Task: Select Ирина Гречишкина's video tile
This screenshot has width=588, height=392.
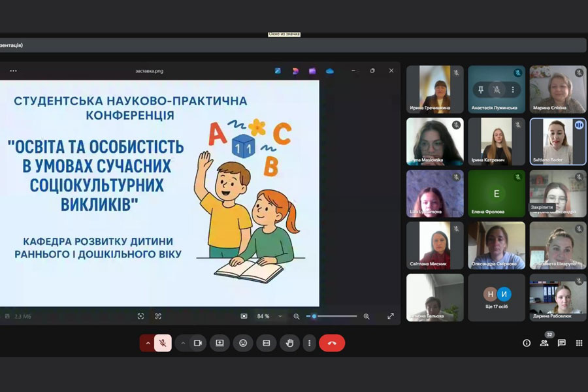Action: [435, 90]
